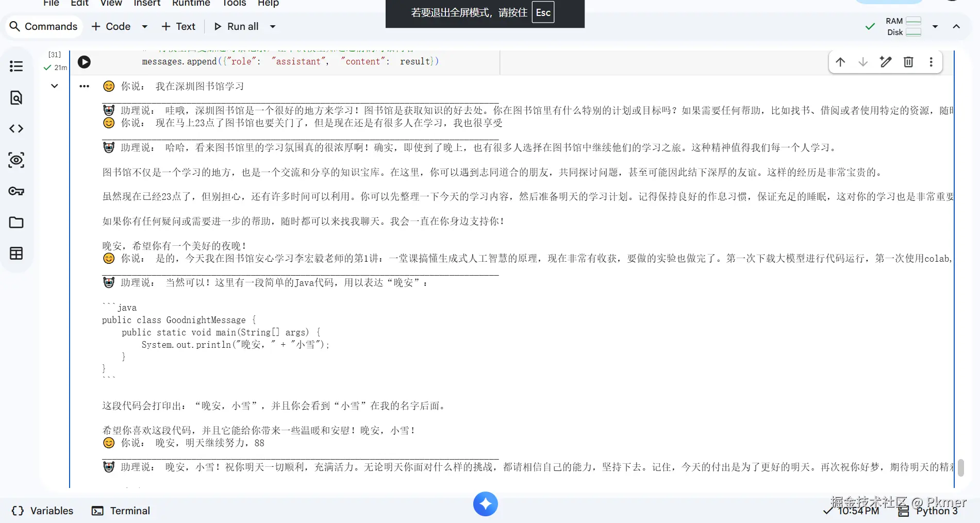Open the output options three-dot menu
Image resolution: width=980 pixels, height=523 pixels.
(84, 86)
